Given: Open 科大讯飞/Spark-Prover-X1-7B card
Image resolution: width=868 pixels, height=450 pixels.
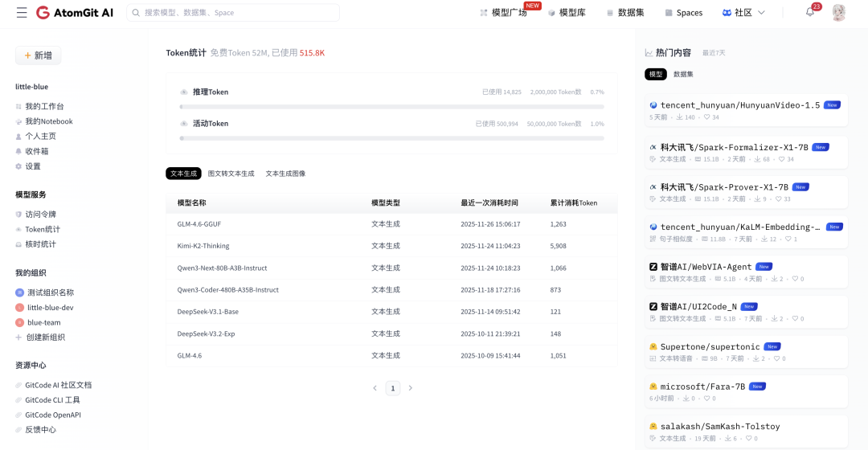Looking at the screenshot, I should pyautogui.click(x=746, y=192).
